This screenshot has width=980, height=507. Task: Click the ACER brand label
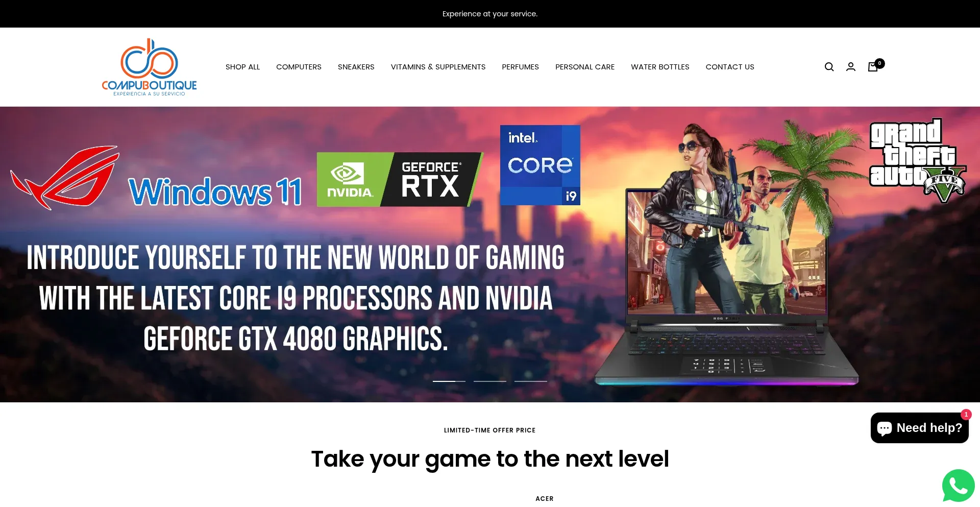(545, 499)
